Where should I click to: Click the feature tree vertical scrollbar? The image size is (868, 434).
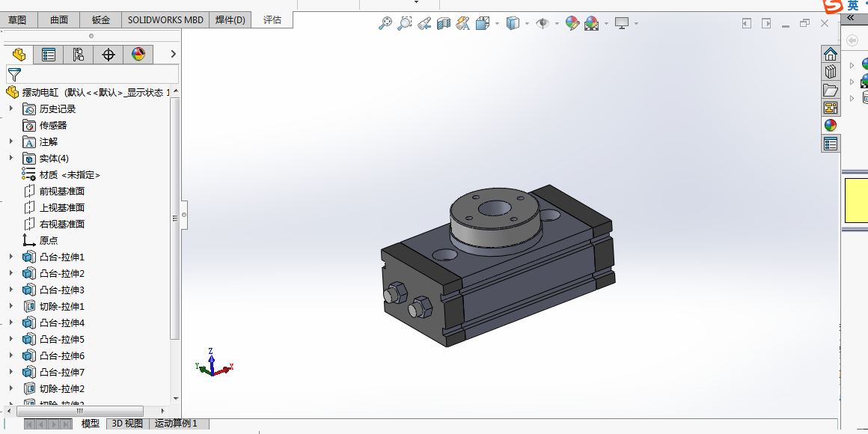(x=175, y=218)
